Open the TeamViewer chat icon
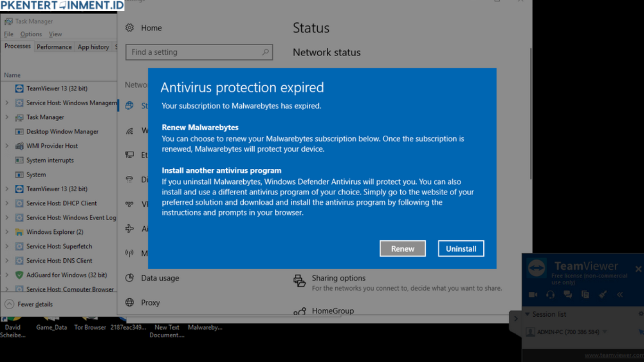This screenshot has width=644, height=362. tap(568, 295)
